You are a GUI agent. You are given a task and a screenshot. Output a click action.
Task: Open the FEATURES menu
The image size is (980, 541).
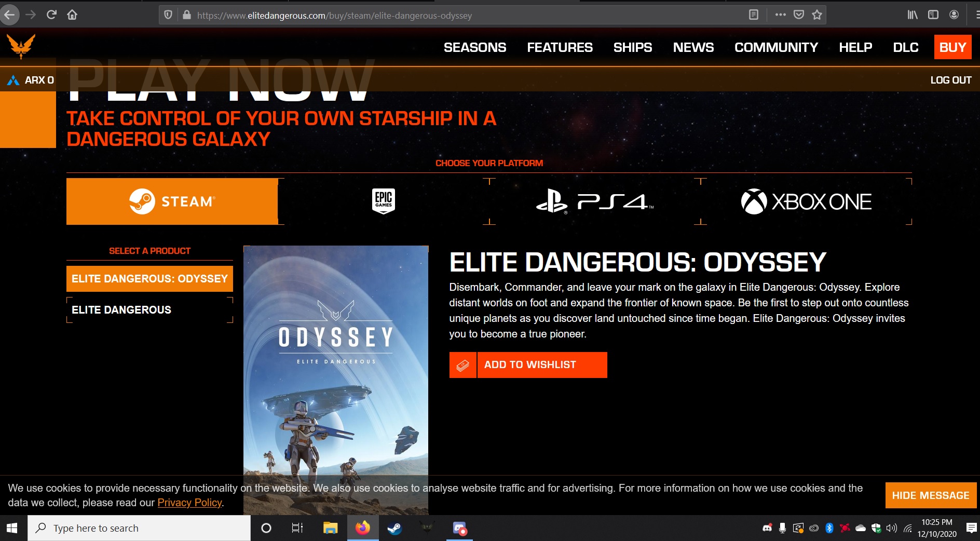click(x=560, y=47)
